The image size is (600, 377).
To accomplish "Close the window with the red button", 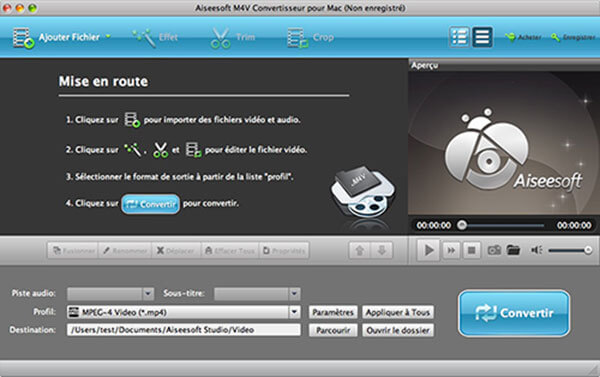I will [7, 8].
